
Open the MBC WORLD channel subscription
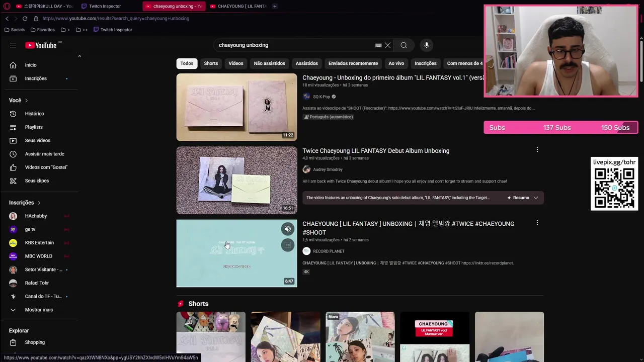(39, 256)
